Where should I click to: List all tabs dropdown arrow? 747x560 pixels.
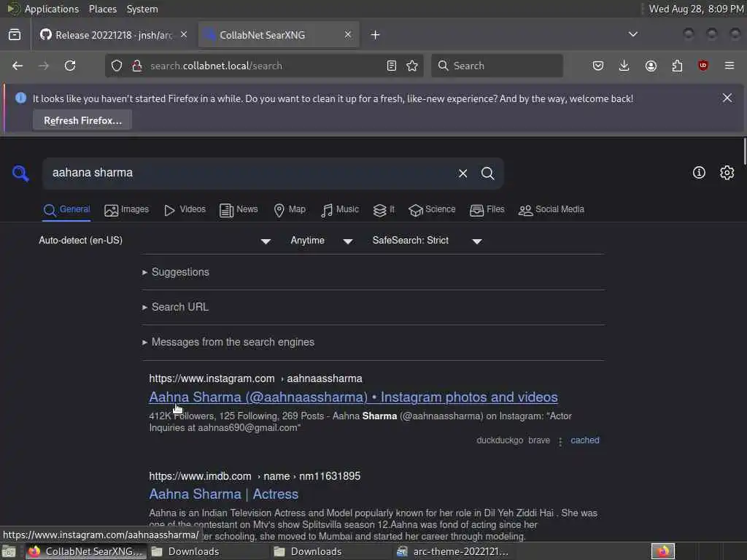tap(633, 34)
